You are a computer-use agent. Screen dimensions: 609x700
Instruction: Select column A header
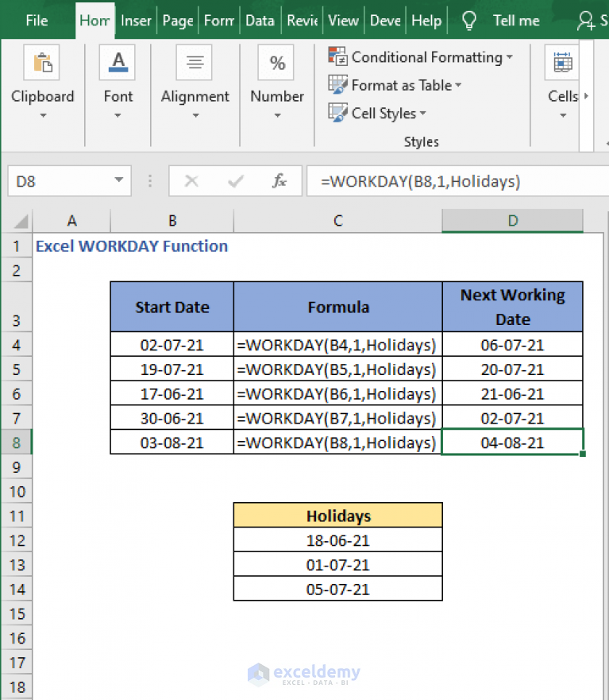pos(71,221)
